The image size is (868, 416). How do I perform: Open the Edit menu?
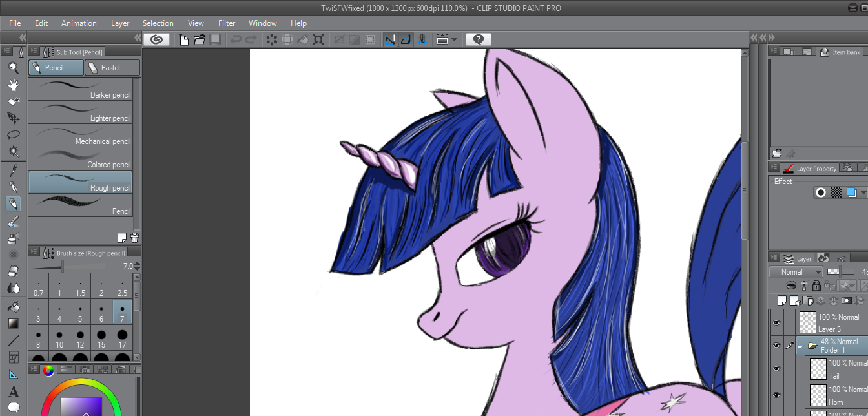tap(41, 23)
